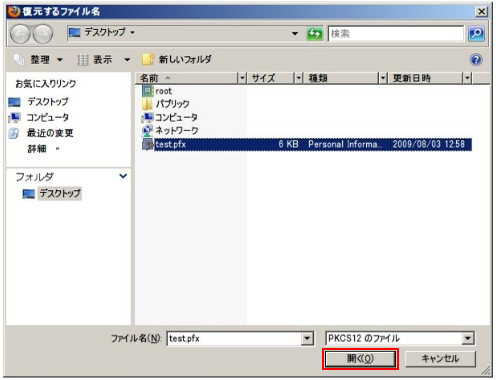Click the back navigation arrow
The height and width of the screenshot is (380, 500).
(21, 34)
